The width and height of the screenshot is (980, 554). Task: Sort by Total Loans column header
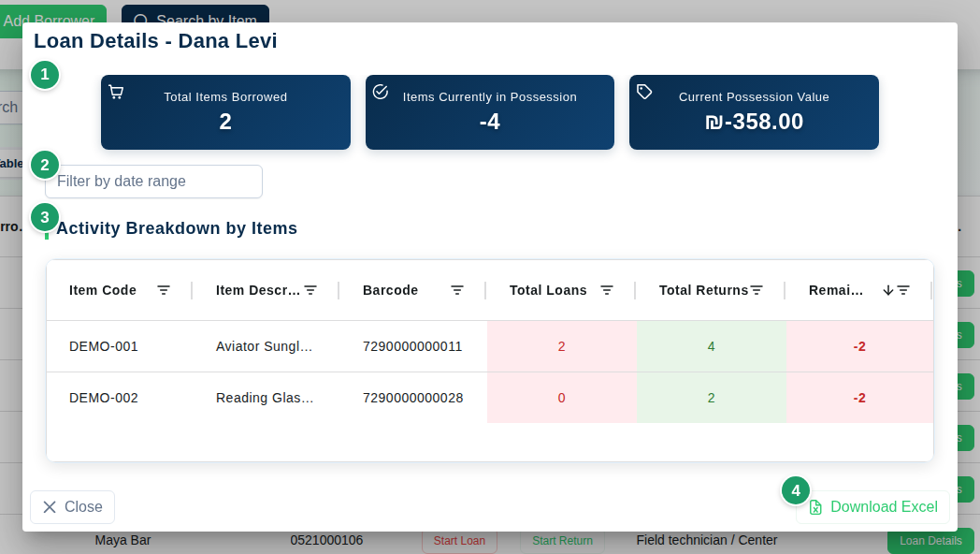(548, 290)
